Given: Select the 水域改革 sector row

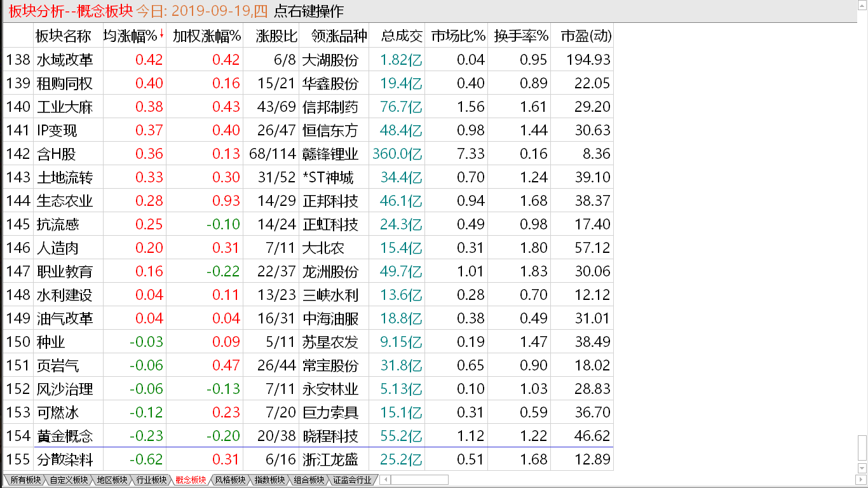Looking at the screenshot, I should (x=308, y=60).
